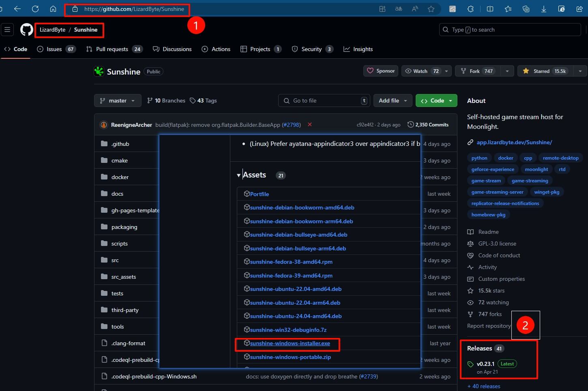This screenshot has height=391, width=588.
Task: Open browser Collections icon
Action: [x=526, y=9]
